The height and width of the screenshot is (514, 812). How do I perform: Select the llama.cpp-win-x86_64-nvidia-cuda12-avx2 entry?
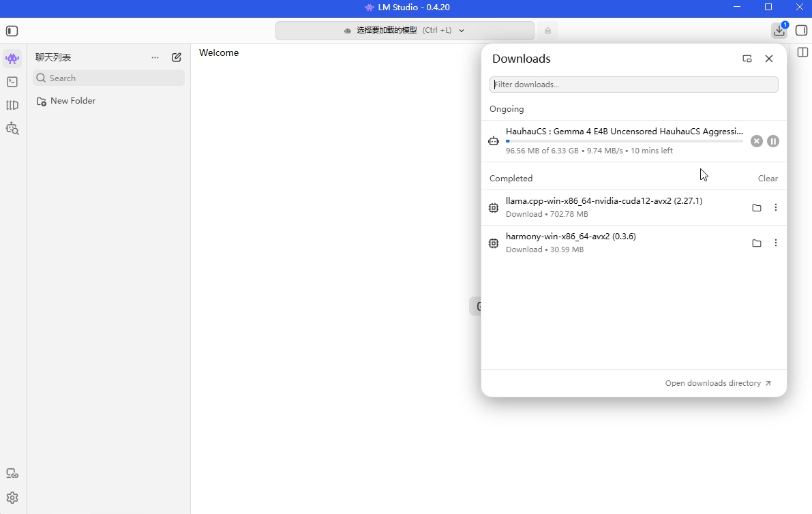(x=634, y=207)
